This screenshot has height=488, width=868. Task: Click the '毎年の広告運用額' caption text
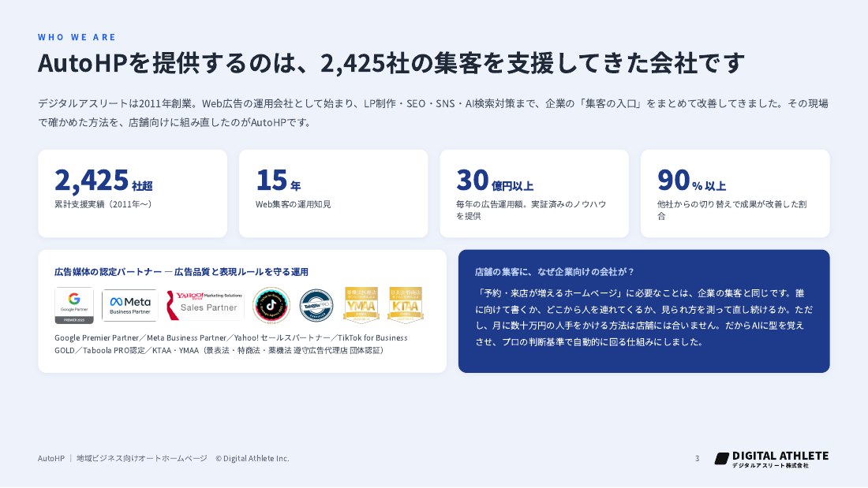[x=531, y=210]
